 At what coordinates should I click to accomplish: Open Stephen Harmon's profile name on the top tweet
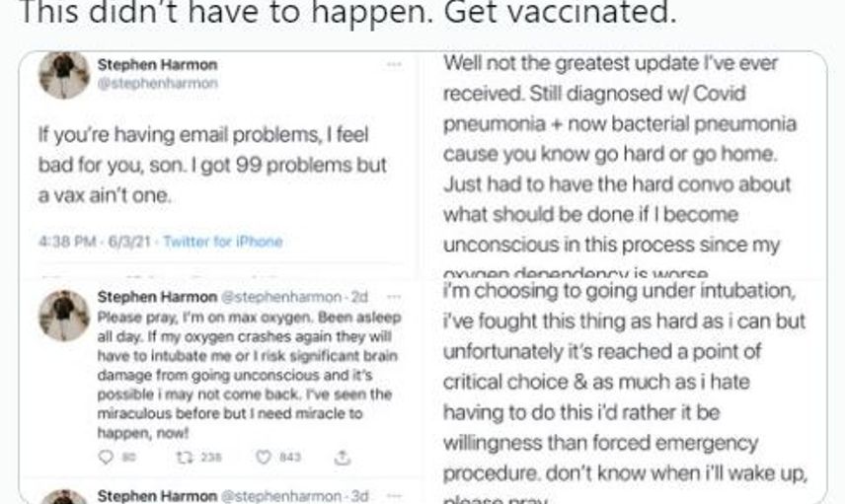pyautogui.click(x=157, y=65)
